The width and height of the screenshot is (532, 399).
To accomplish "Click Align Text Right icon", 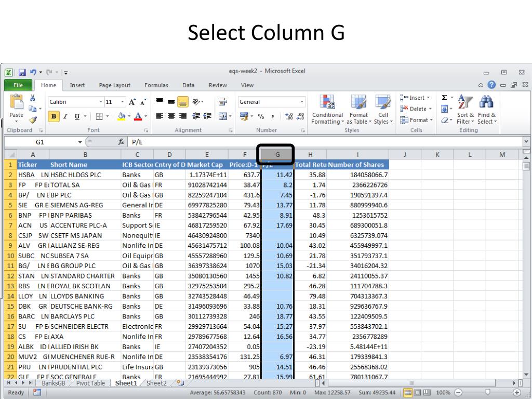I will [x=183, y=116].
